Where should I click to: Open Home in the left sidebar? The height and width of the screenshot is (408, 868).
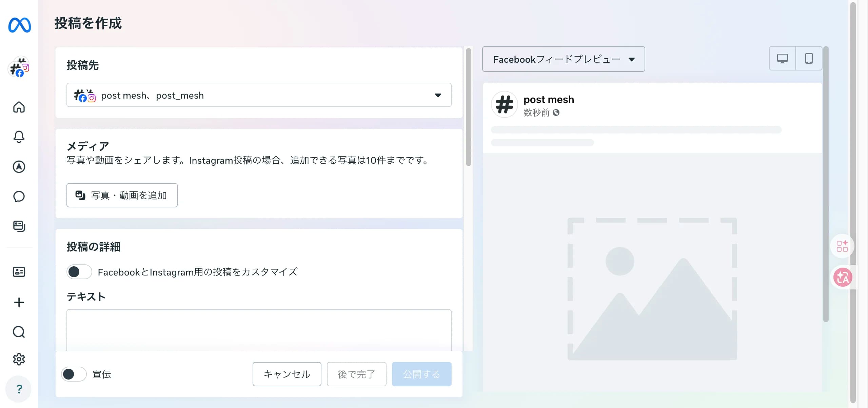tap(19, 107)
